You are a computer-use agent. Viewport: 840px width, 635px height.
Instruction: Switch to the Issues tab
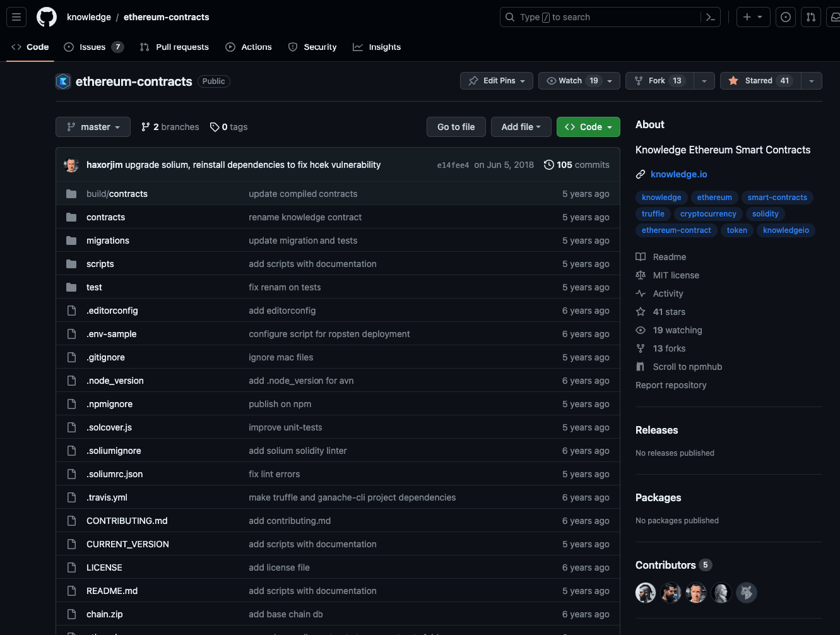[93, 47]
